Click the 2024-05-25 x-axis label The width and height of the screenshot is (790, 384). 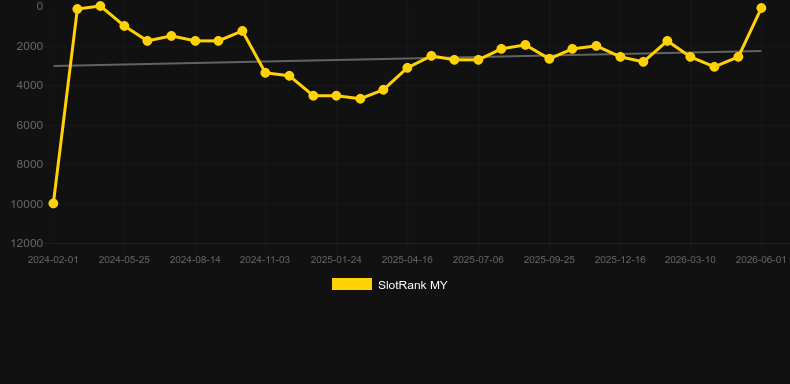pyautogui.click(x=124, y=260)
